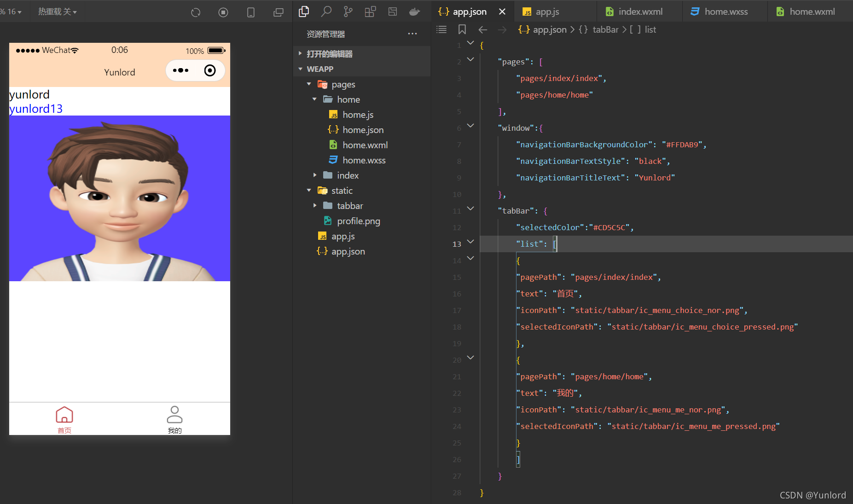Click the "#FFDAB9" color value text

682,145
